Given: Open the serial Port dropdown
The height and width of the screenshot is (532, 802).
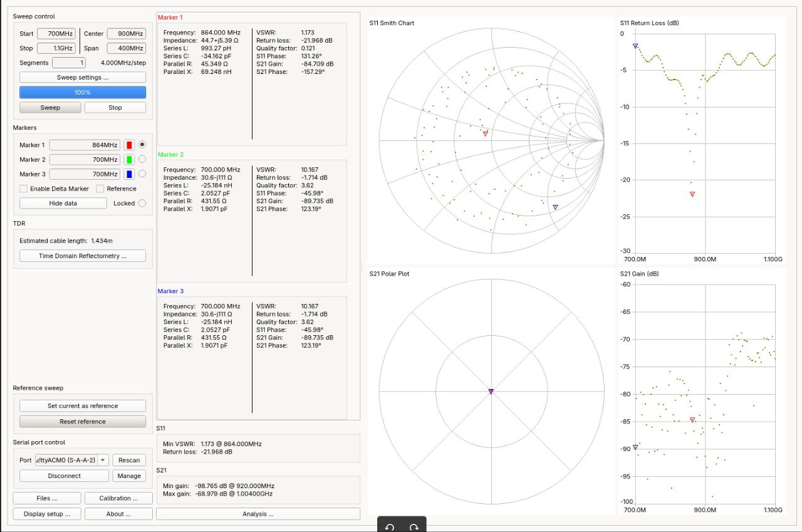Looking at the screenshot, I should coord(103,460).
